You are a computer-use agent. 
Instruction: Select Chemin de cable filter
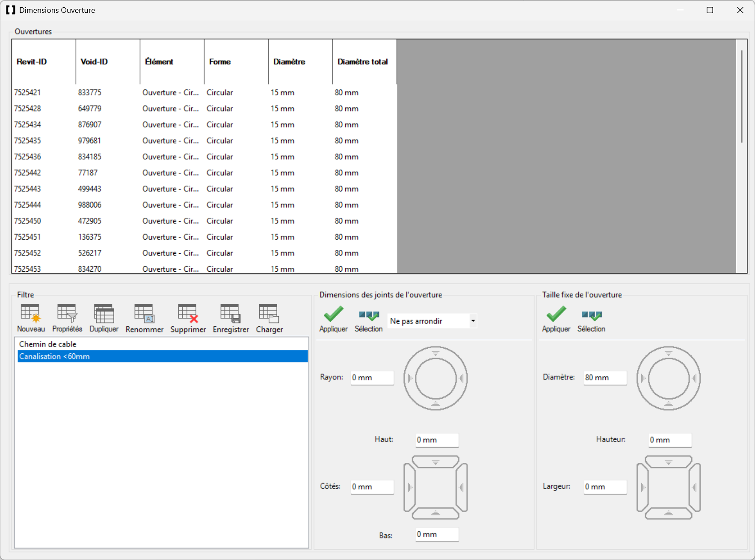click(x=163, y=344)
